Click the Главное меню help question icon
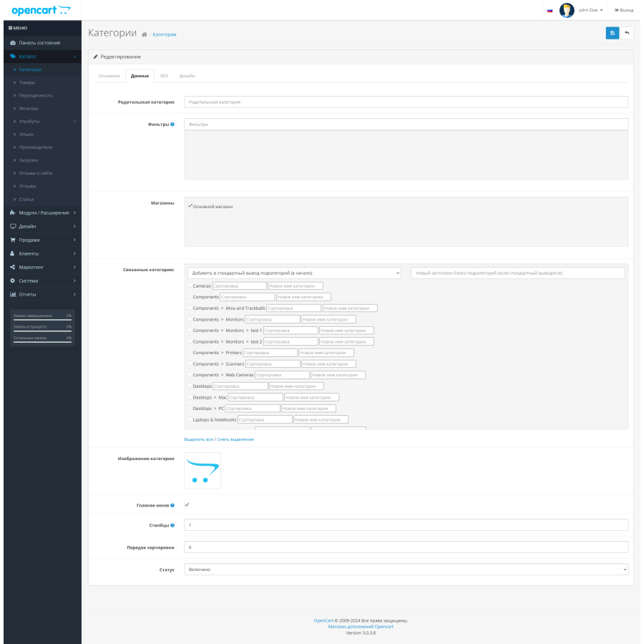 [172, 506]
